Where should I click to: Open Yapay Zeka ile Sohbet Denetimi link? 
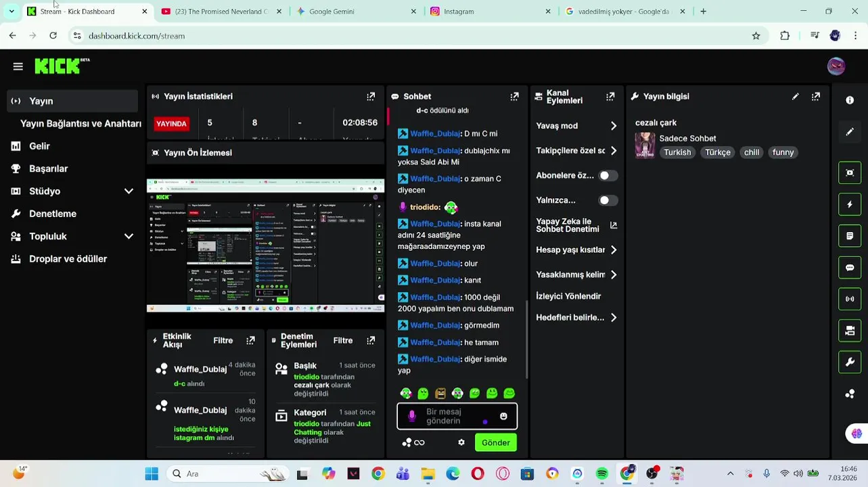[576, 225]
